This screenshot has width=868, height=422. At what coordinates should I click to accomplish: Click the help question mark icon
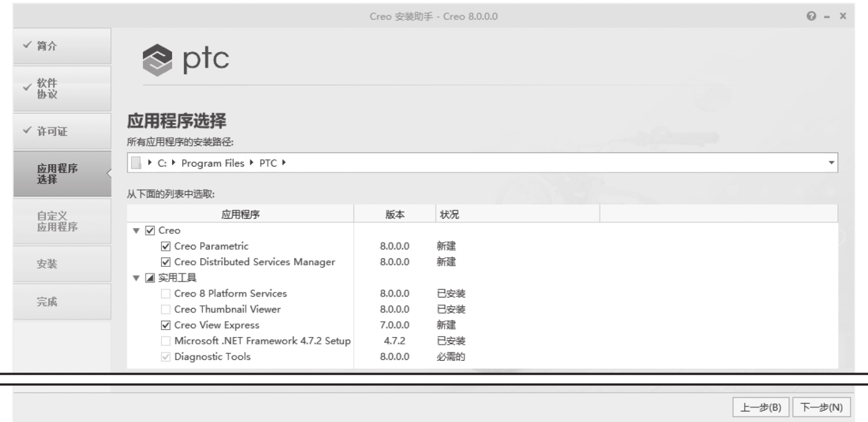[x=811, y=16]
